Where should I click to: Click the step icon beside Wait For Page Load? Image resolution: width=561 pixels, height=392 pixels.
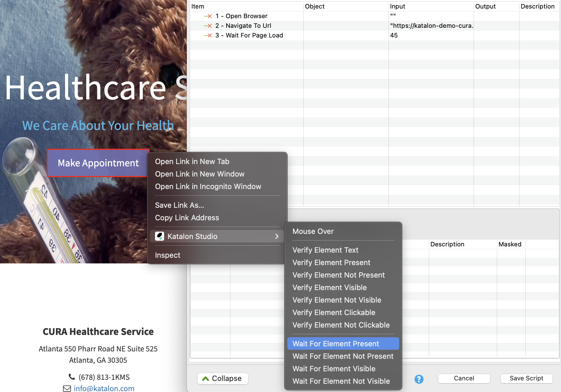click(208, 35)
